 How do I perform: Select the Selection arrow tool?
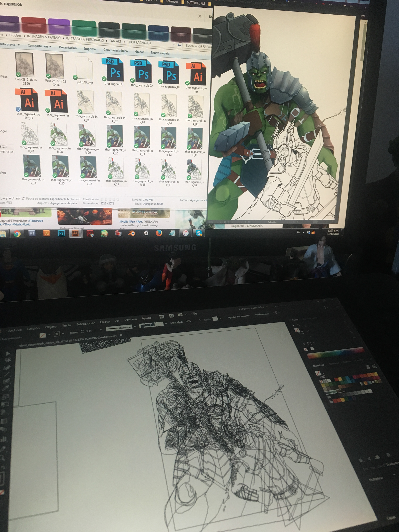pyautogui.click(x=8, y=353)
